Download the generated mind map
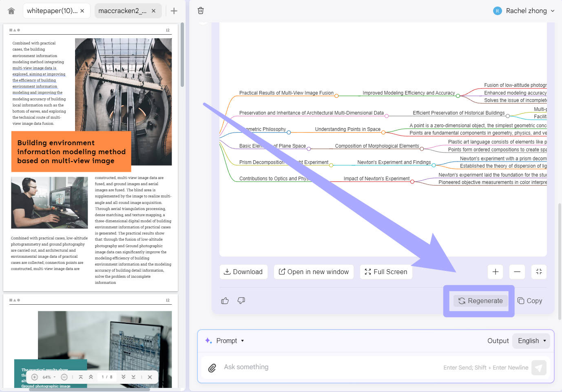 (x=243, y=272)
